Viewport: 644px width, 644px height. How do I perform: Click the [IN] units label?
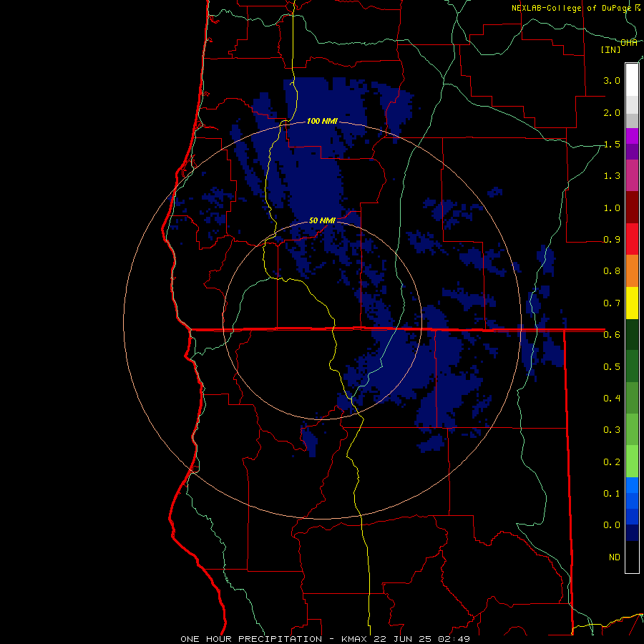coord(611,49)
